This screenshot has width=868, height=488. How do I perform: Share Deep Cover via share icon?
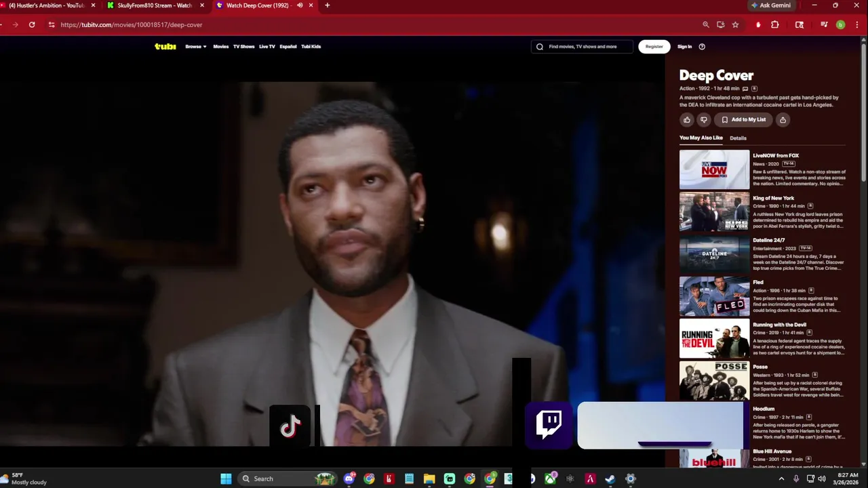click(783, 120)
